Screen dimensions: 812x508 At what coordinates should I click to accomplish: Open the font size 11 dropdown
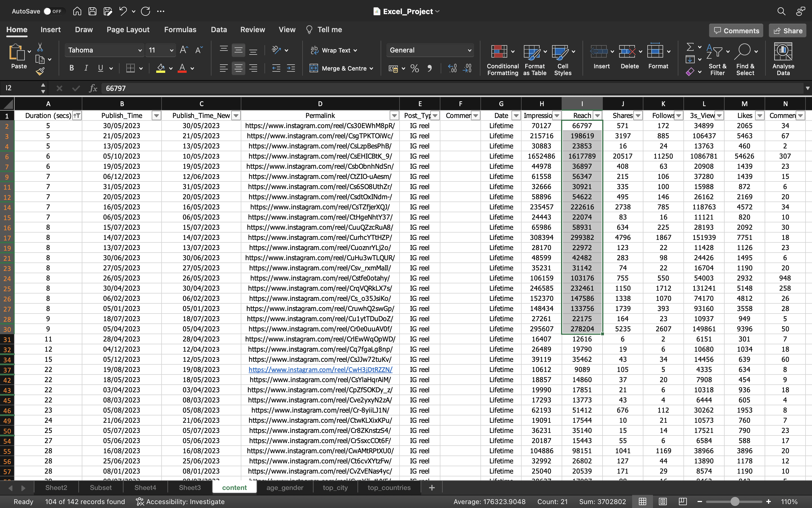click(171, 51)
